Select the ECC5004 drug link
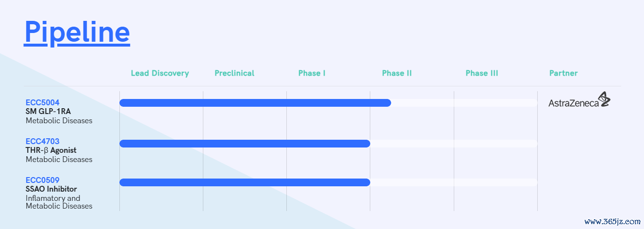 point(42,102)
